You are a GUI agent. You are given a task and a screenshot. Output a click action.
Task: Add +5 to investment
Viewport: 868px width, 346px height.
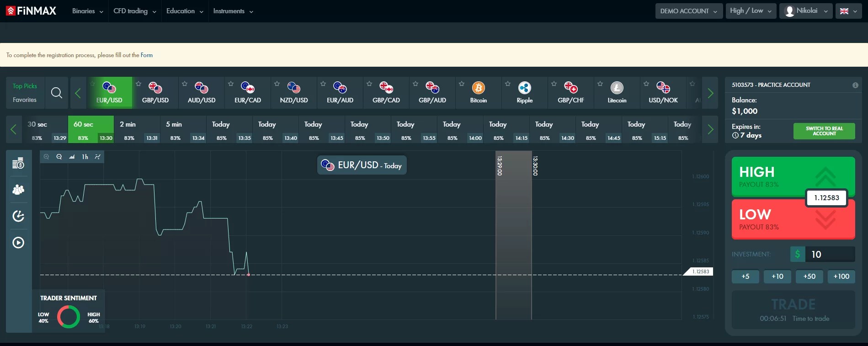click(x=746, y=277)
